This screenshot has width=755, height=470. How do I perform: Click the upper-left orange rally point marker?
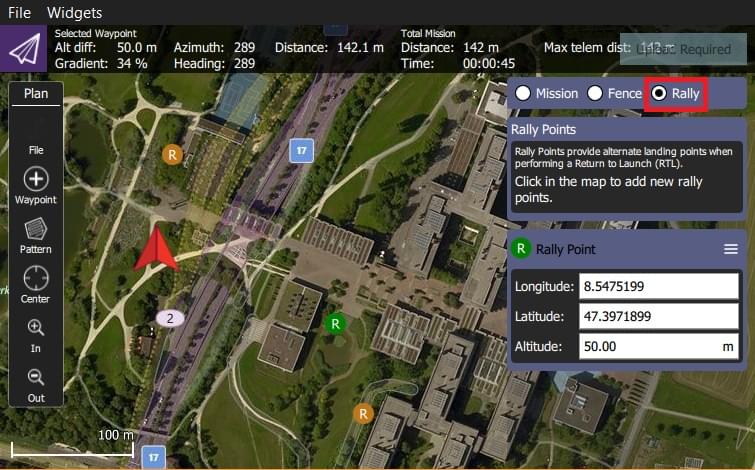coord(173,154)
